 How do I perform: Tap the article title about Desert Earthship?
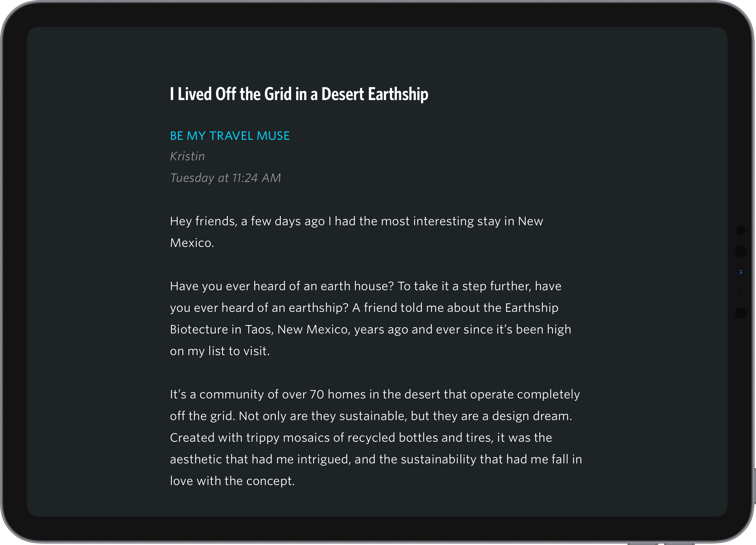coord(299,94)
